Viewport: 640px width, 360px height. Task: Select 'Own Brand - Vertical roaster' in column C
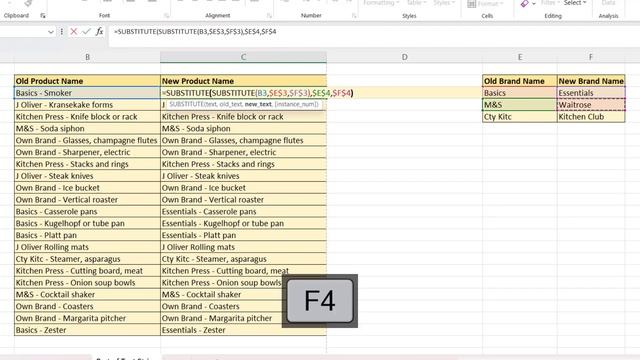(x=243, y=200)
